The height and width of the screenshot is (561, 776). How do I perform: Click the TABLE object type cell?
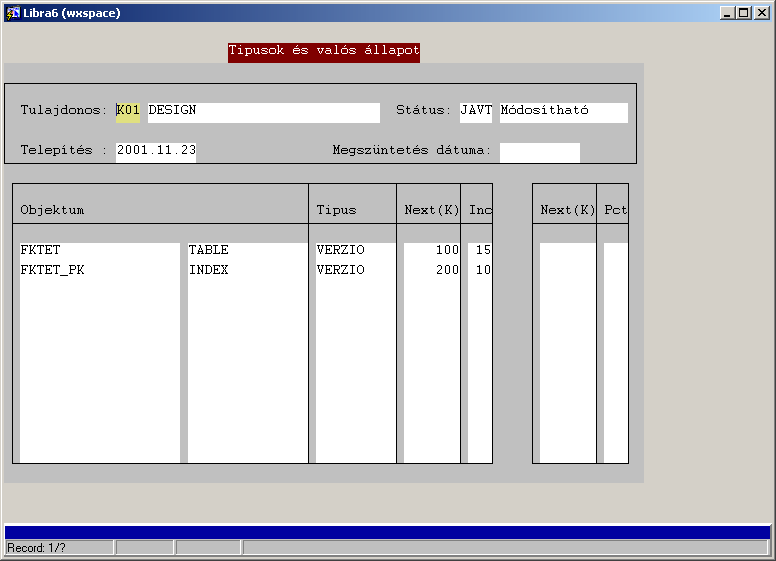pyautogui.click(x=247, y=250)
